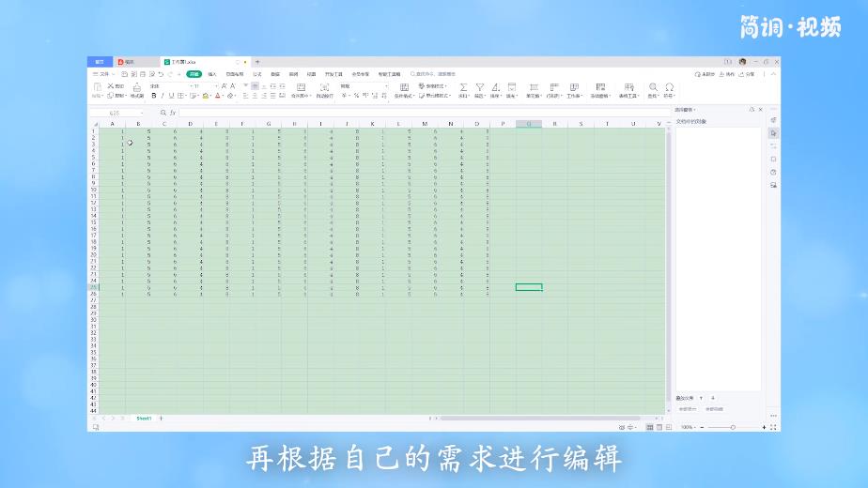Toggle Bold formatting
This screenshot has width=868, height=488.
[x=153, y=96]
